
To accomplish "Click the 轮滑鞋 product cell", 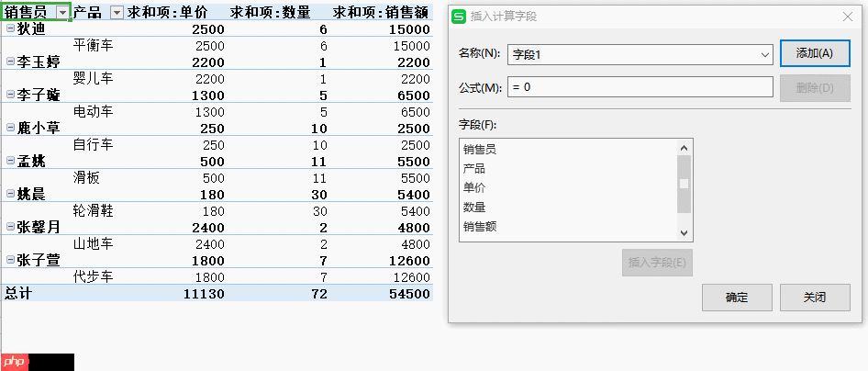I will pos(93,211).
